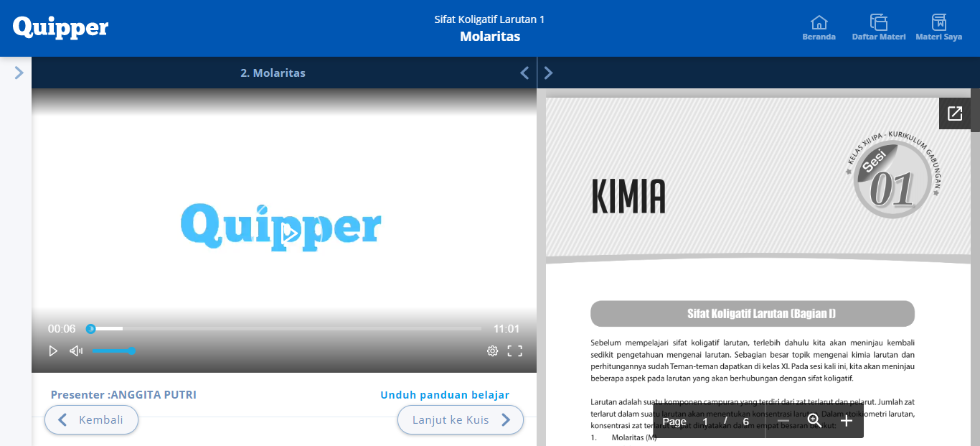Click the chevron above the PDF panel
980x446 pixels.
[x=548, y=73]
